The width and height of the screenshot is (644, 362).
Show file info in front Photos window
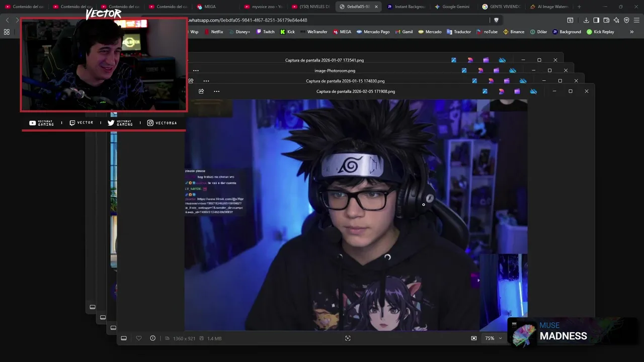pos(153,338)
